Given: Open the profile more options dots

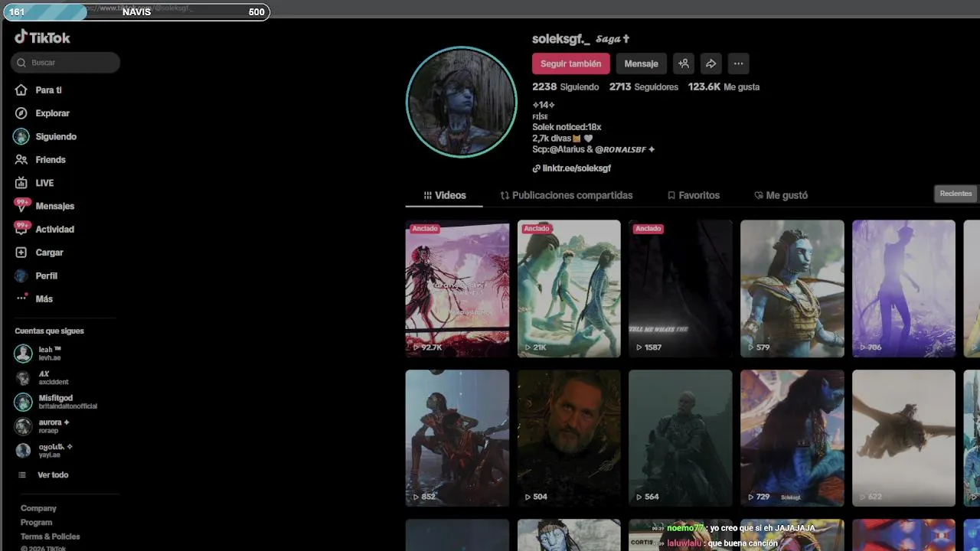Looking at the screenshot, I should pos(738,64).
